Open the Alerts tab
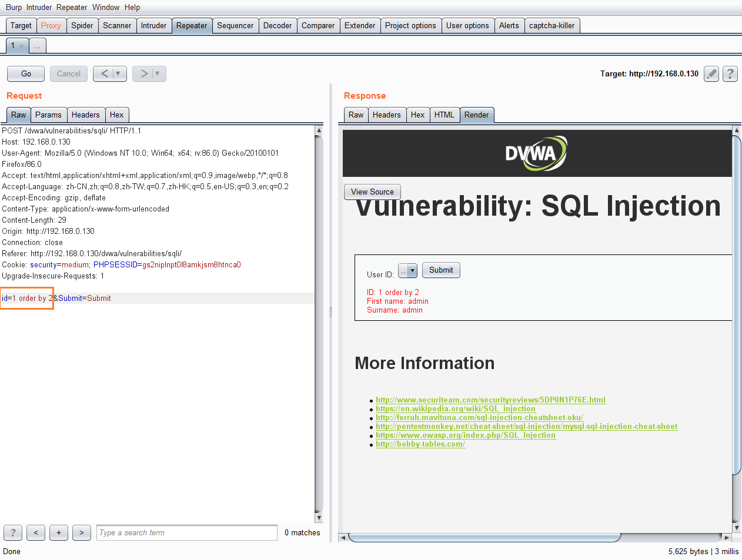 [509, 25]
